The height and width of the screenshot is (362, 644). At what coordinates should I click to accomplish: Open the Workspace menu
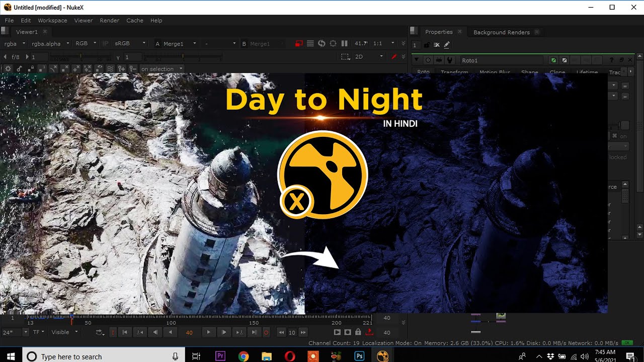52,21
